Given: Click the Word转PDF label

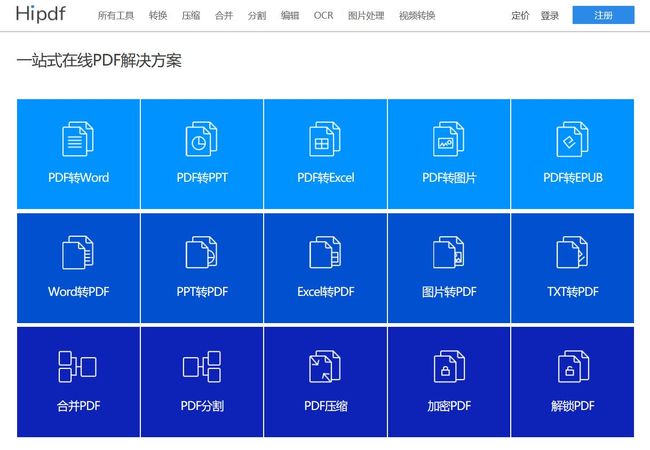Looking at the screenshot, I should point(78,292).
